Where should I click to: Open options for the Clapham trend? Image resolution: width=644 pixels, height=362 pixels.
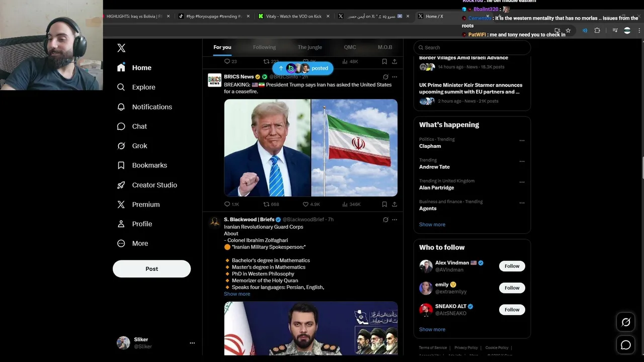(522, 140)
